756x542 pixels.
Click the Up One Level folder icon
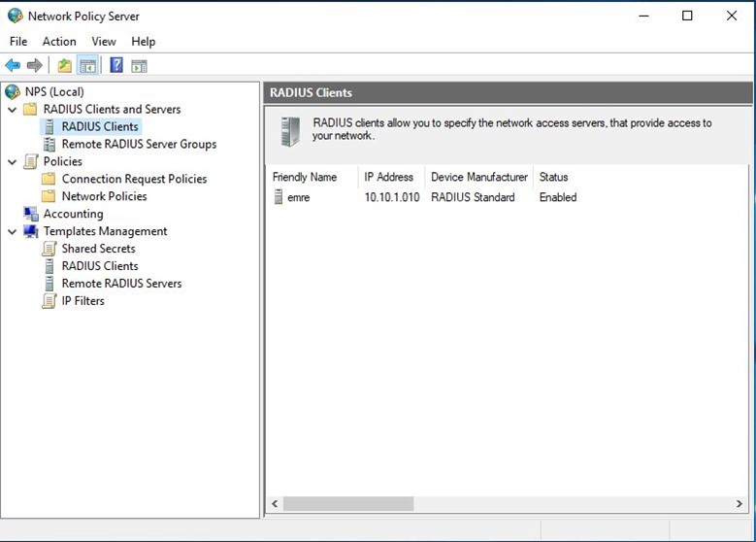tap(65, 65)
